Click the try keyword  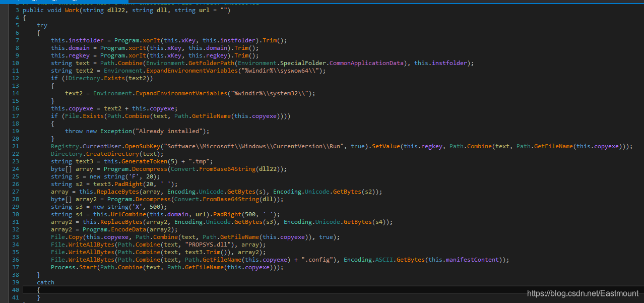click(x=42, y=25)
